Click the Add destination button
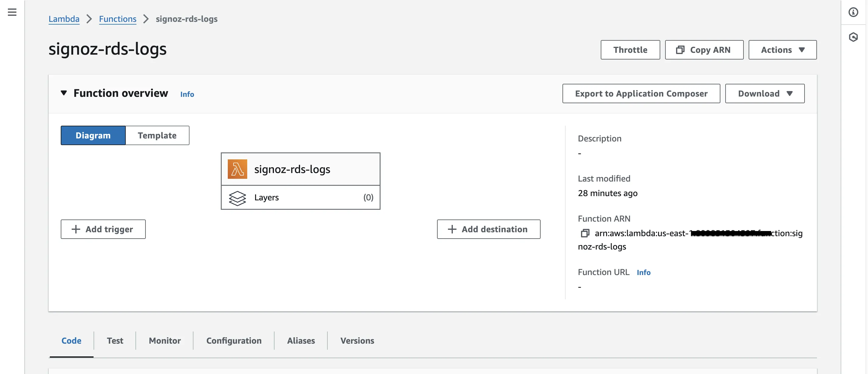 [489, 229]
